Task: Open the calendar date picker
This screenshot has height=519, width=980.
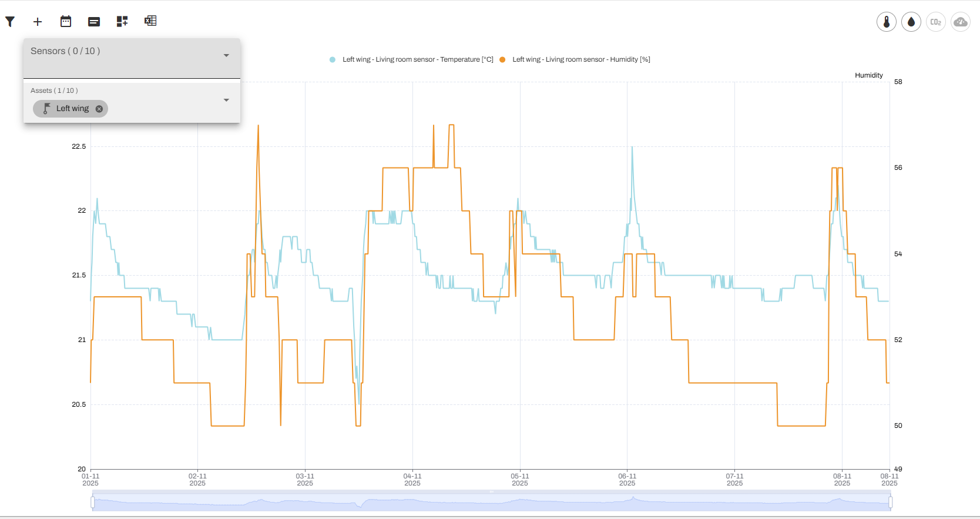Action: click(x=66, y=22)
